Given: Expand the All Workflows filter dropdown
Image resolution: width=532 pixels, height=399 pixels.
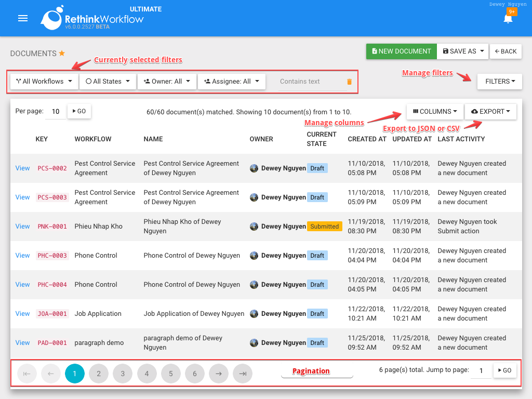Looking at the screenshot, I should tap(44, 81).
